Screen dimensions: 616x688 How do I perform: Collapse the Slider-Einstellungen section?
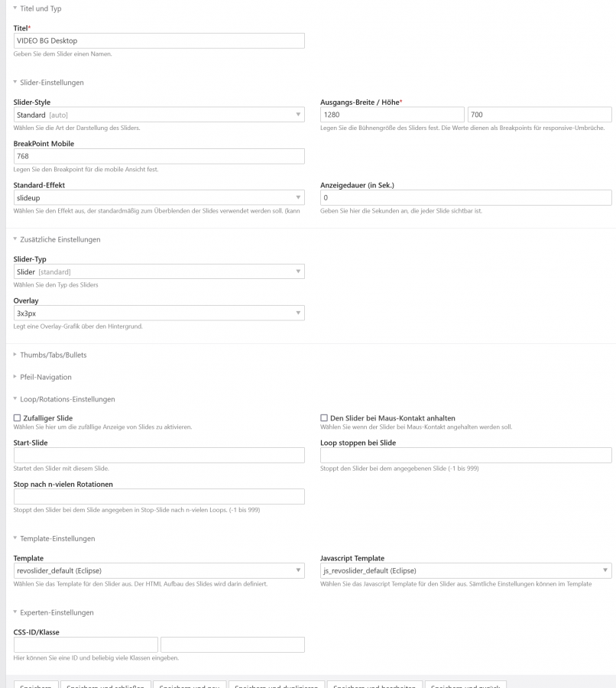51,83
